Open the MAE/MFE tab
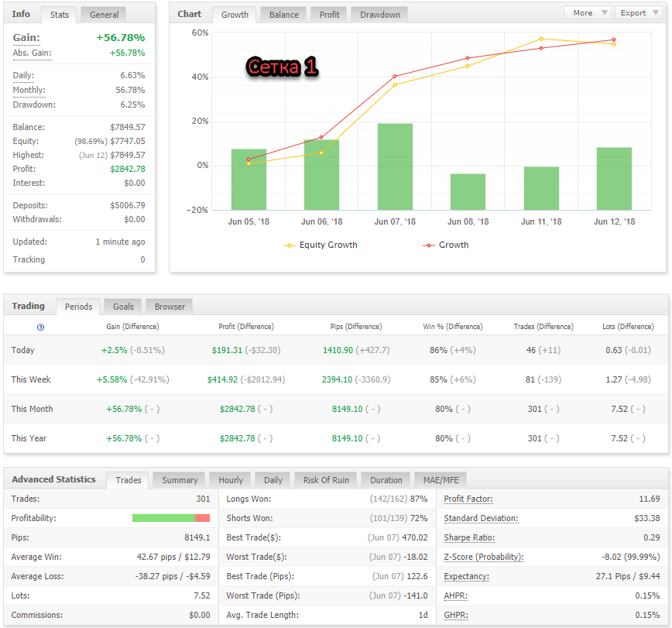Viewport: 672px width, 628px height. click(441, 480)
